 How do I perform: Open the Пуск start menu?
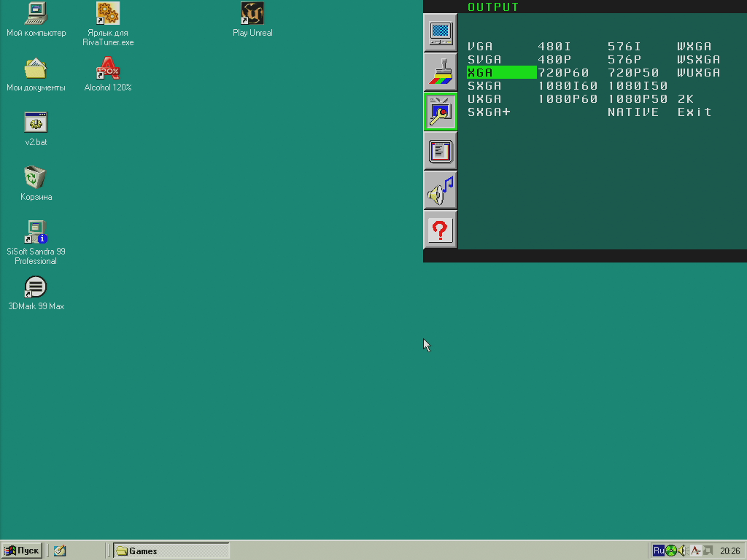point(21,551)
